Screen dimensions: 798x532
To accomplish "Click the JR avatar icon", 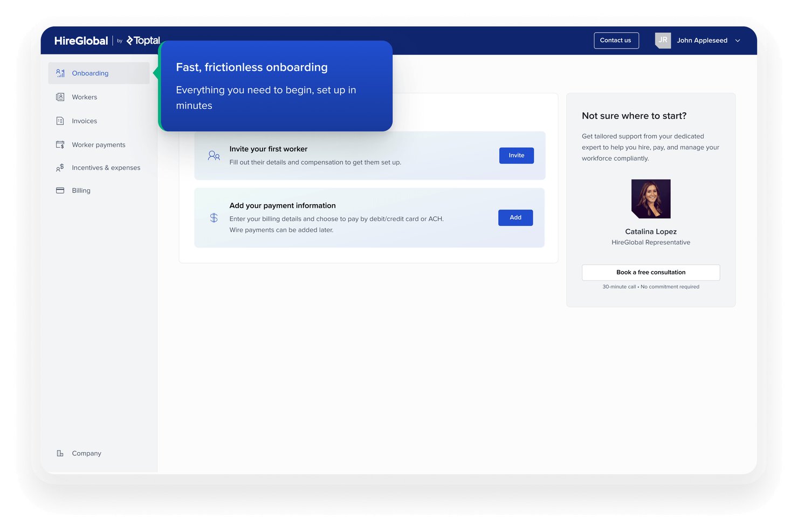I will 663,40.
